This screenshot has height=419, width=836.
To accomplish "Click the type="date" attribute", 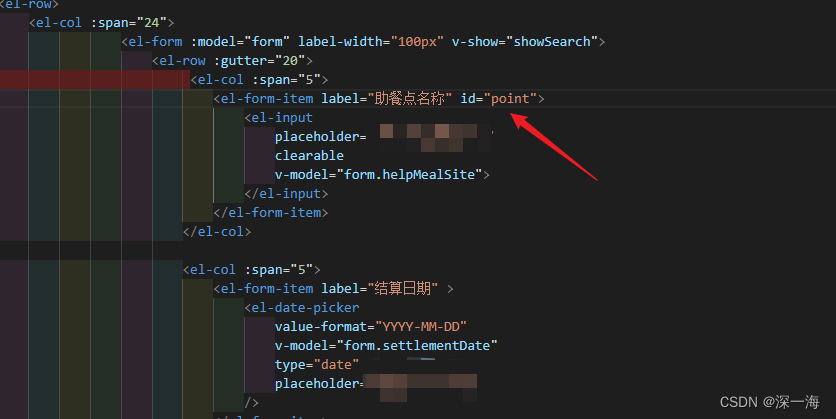I will (317, 365).
